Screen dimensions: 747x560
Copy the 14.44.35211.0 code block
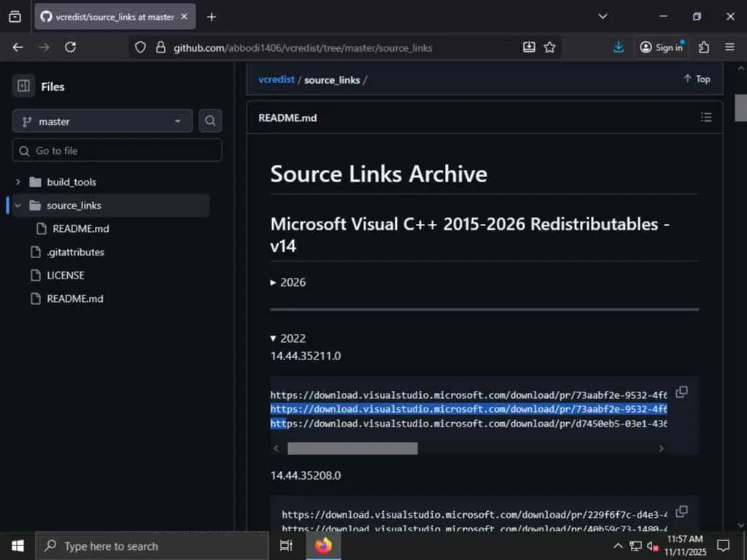point(682,392)
